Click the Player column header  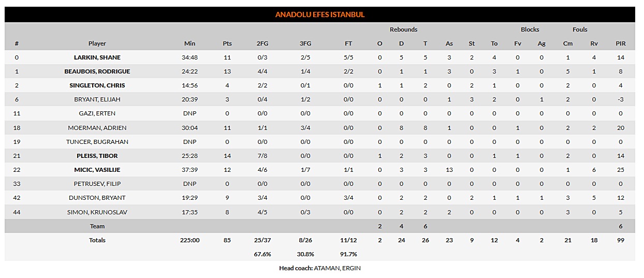click(97, 43)
